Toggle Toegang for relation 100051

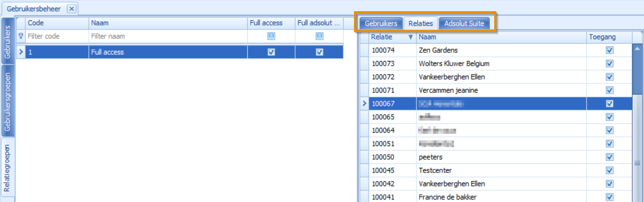(609, 143)
